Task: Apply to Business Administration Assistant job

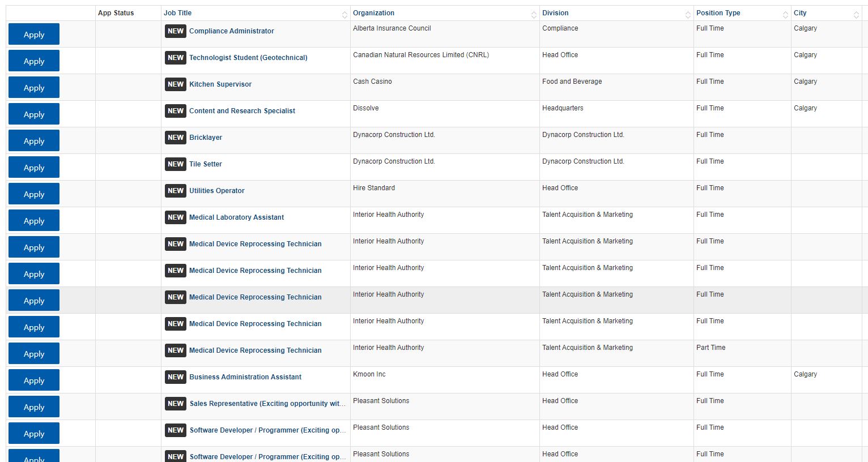Action: (34, 380)
